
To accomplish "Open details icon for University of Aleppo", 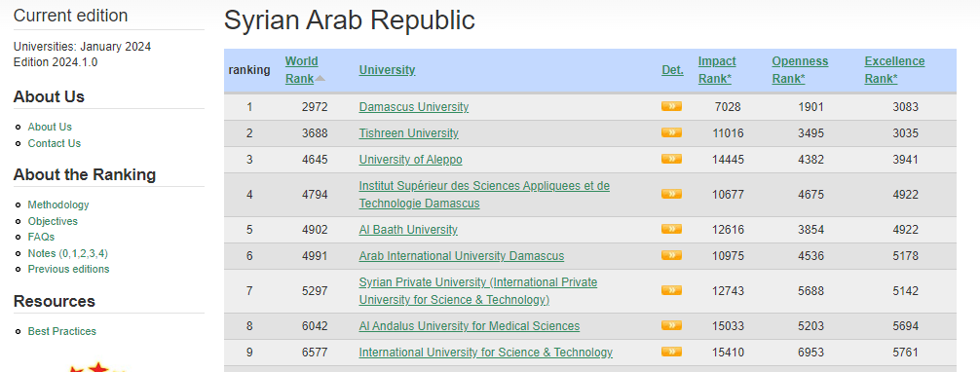I will point(671,159).
